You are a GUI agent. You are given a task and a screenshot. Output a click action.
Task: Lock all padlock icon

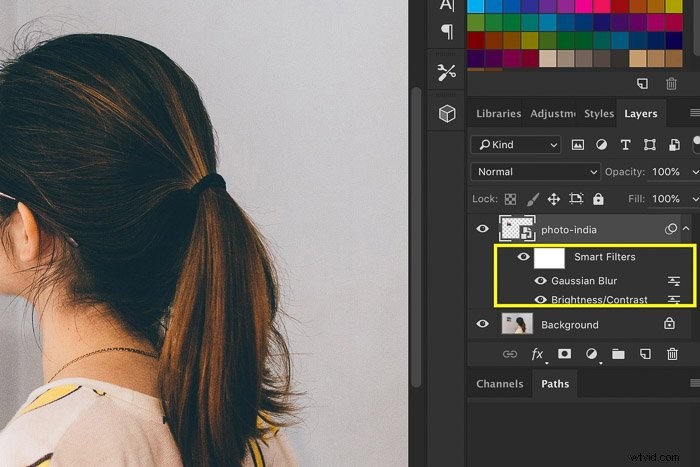tap(598, 199)
